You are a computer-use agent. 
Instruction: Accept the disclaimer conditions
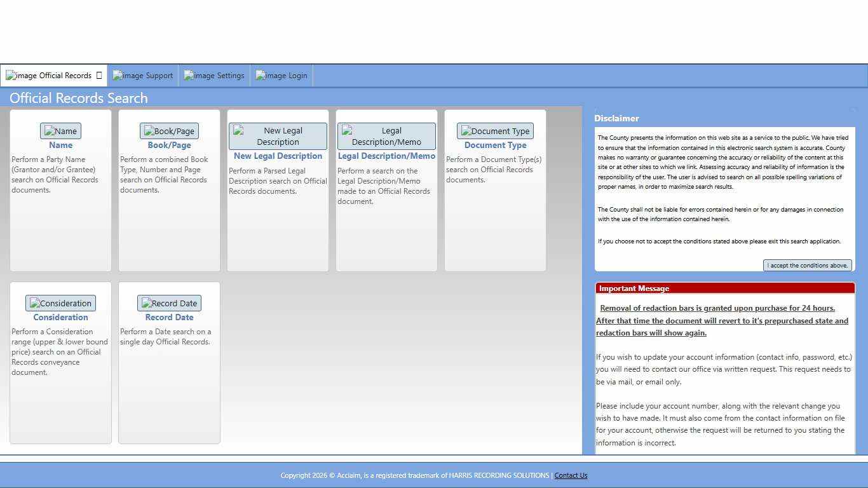coord(808,266)
